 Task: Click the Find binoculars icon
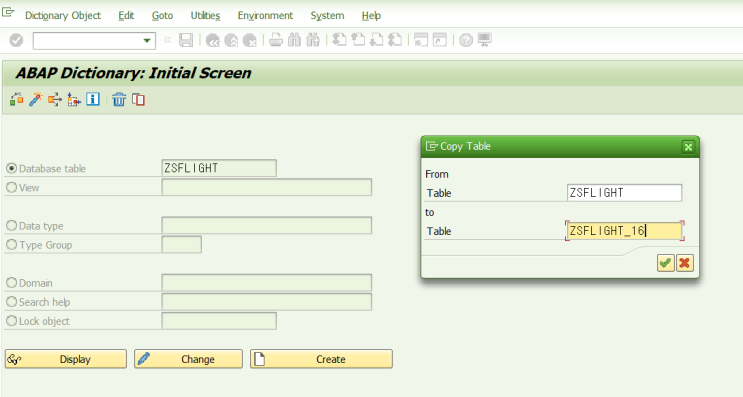point(294,40)
